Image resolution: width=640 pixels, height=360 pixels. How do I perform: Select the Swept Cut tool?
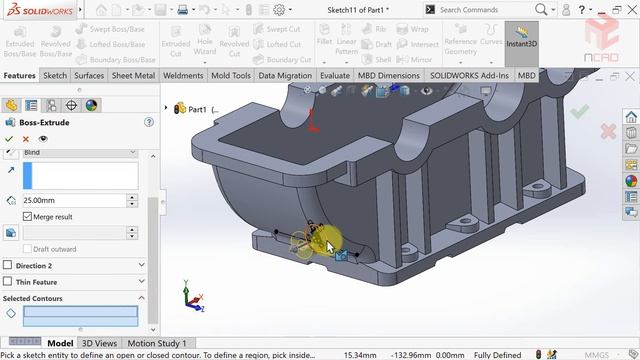point(277,29)
